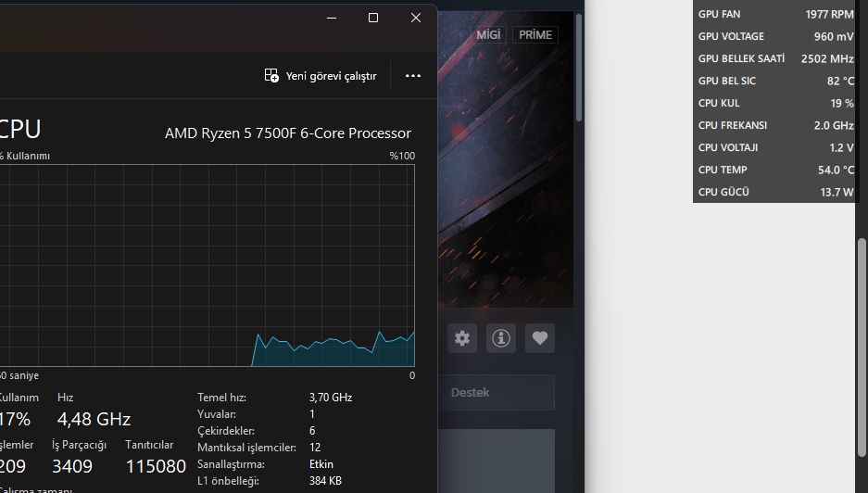Click the 'Sanallaştırma:' label
Viewport: 868px width, 493px height.
point(231,463)
